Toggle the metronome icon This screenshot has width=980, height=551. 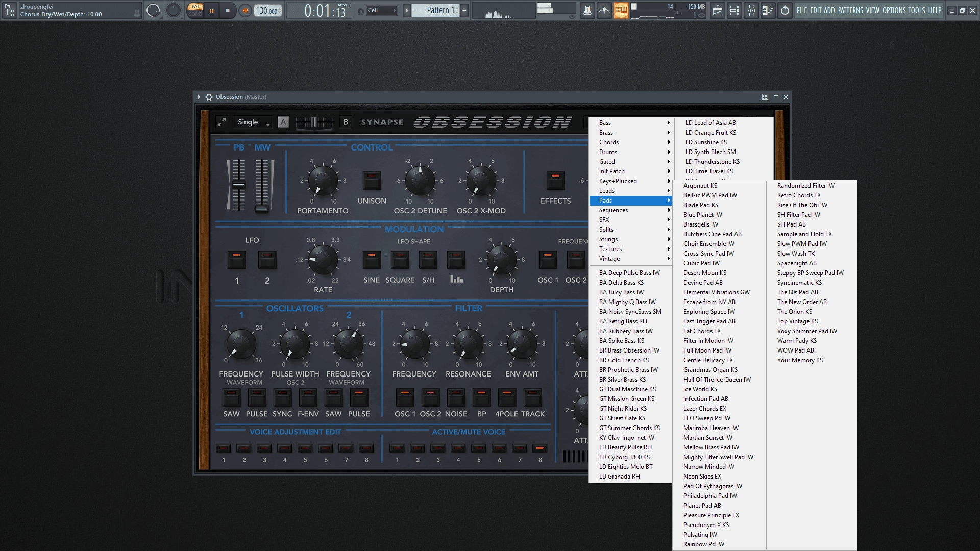(x=587, y=10)
